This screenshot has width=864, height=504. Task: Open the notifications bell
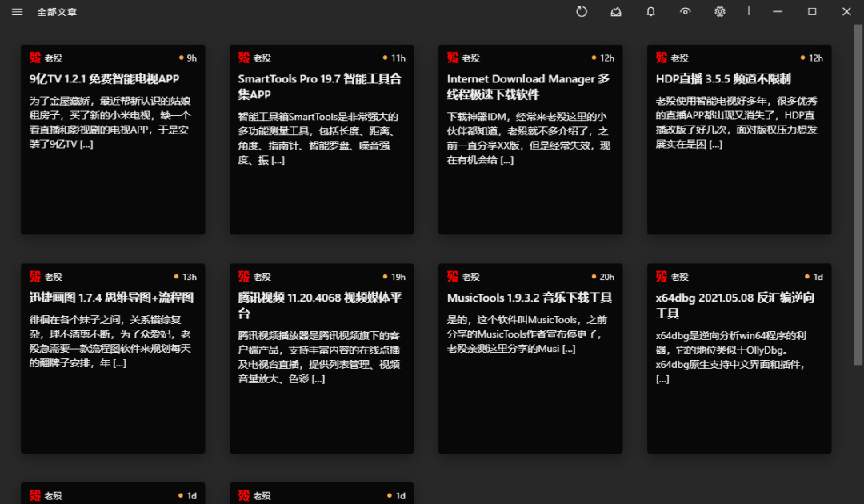point(650,11)
